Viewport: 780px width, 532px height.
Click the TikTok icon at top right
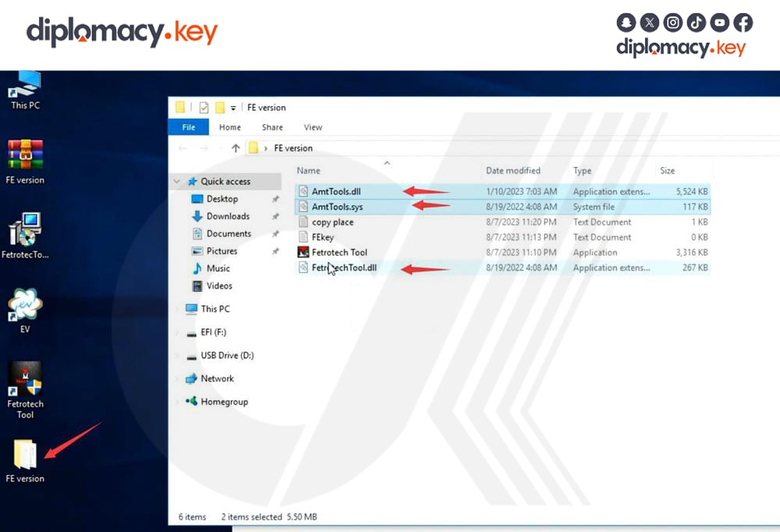tap(696, 22)
